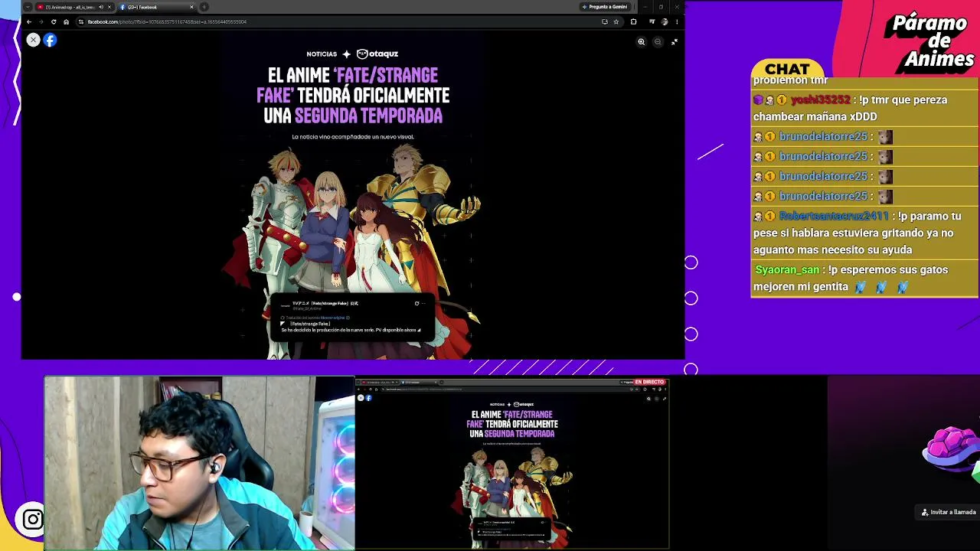Close the Facebook photo viewer
Image resolution: width=980 pixels, height=551 pixels.
[33, 40]
